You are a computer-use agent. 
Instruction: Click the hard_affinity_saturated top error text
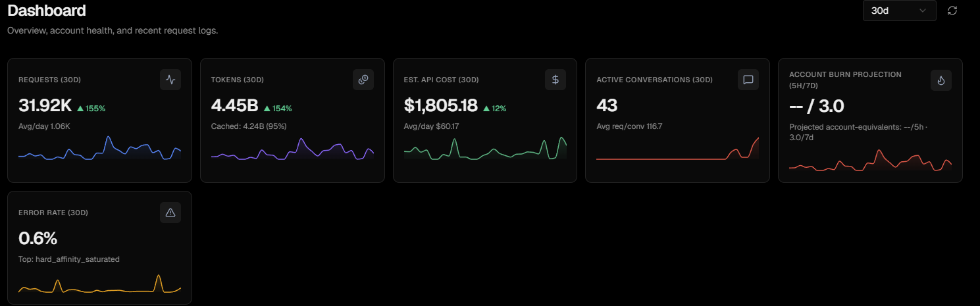pyautogui.click(x=78, y=259)
